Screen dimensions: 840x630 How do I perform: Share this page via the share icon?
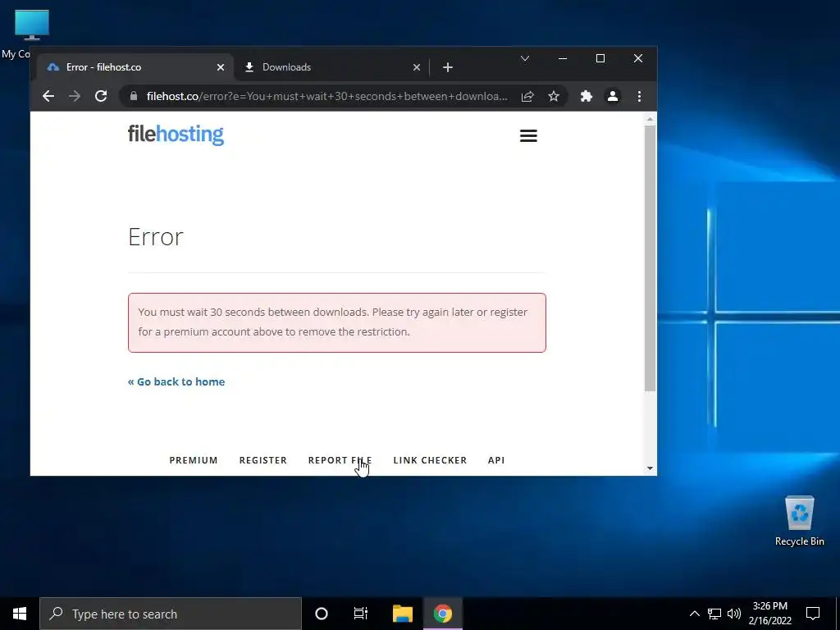[x=527, y=97]
